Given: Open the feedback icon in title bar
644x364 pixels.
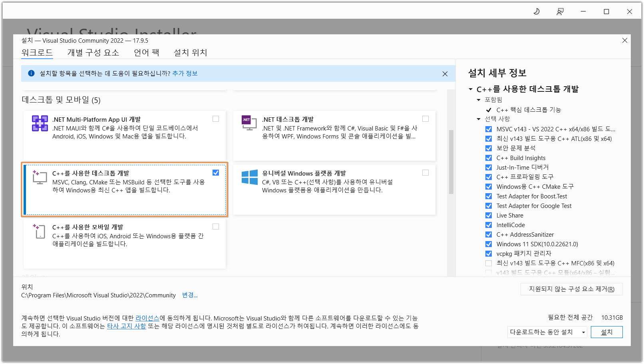Looking at the screenshot, I should [560, 12].
